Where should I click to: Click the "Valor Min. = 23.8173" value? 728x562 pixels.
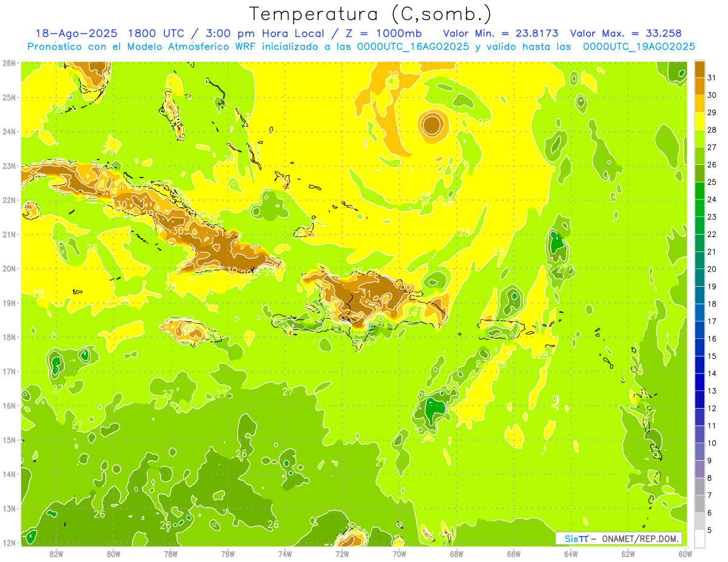coord(499,33)
